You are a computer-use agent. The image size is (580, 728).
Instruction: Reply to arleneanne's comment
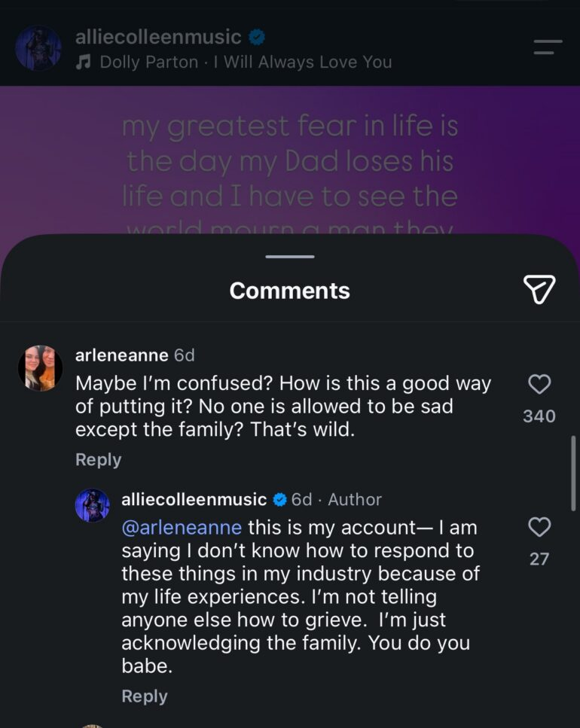(98, 460)
